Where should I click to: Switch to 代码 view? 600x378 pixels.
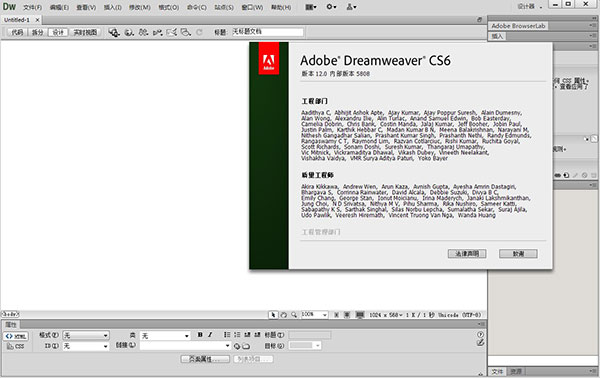click(x=17, y=33)
